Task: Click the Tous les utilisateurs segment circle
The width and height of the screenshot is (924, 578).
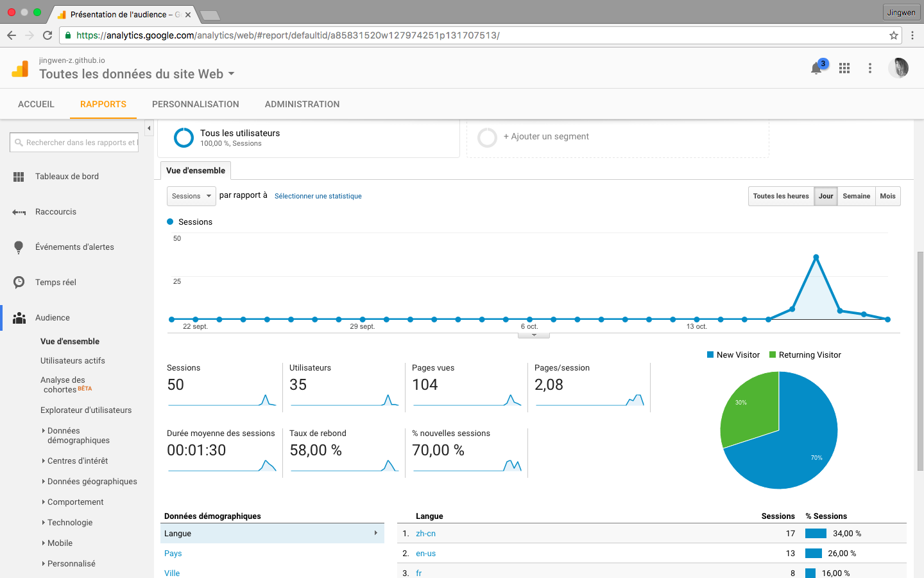Action: click(184, 137)
